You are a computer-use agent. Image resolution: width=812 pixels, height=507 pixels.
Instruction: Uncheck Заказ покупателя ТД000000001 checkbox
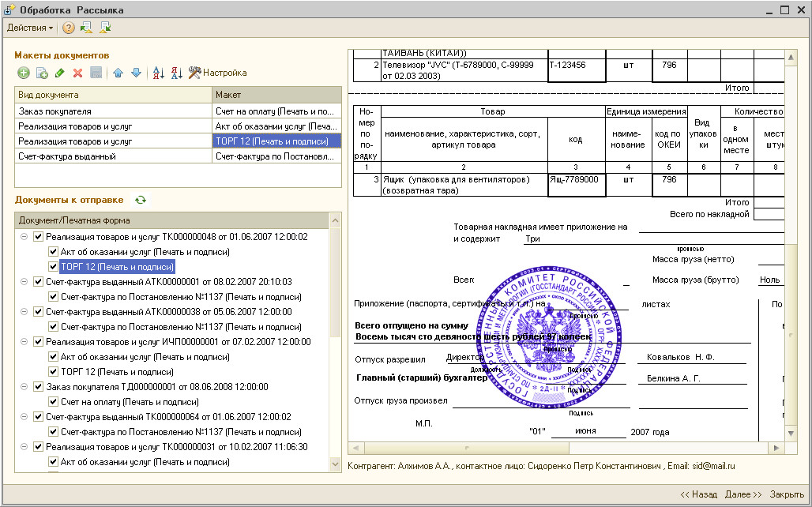[38, 386]
